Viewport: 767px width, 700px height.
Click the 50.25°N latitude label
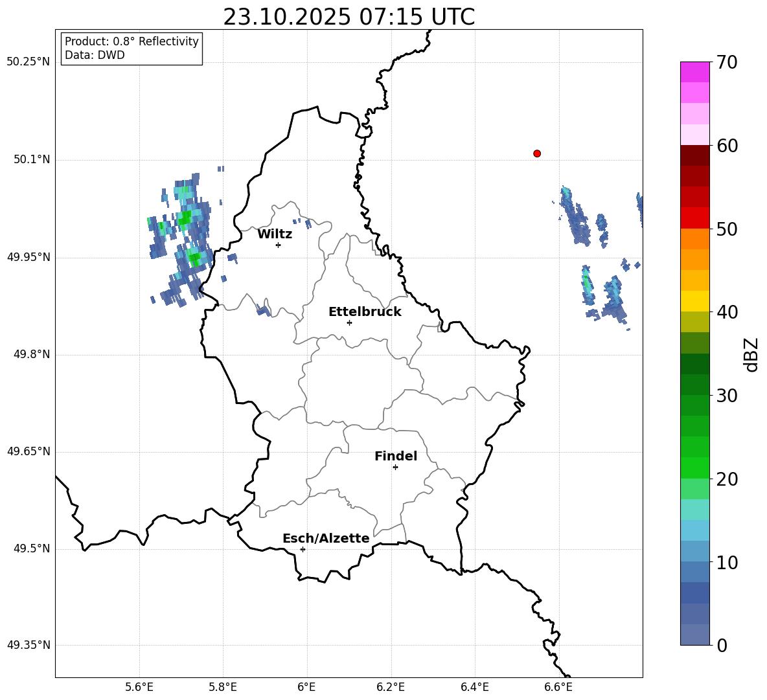pyautogui.click(x=29, y=62)
